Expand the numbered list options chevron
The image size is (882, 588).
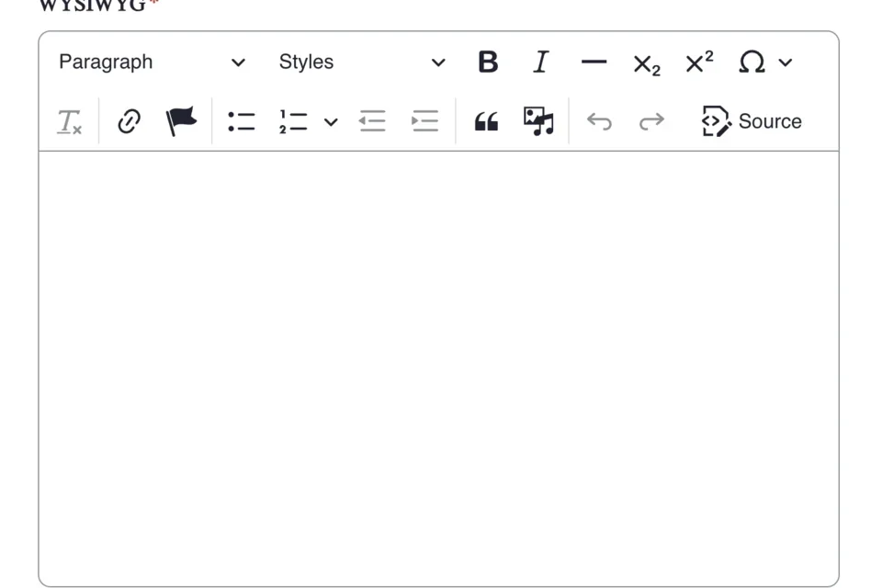[331, 121]
